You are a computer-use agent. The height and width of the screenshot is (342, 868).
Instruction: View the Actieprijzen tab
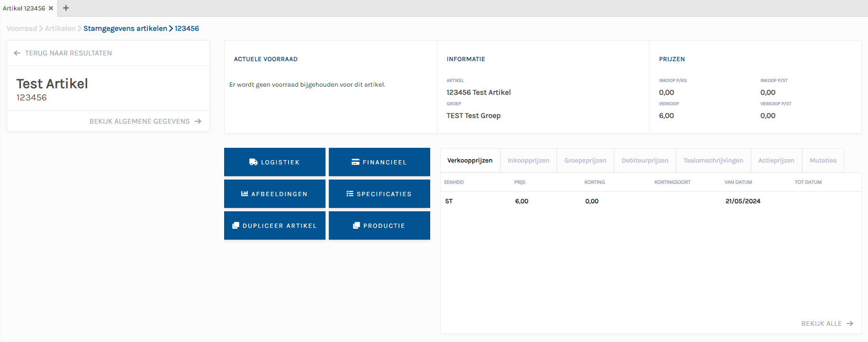pos(776,161)
